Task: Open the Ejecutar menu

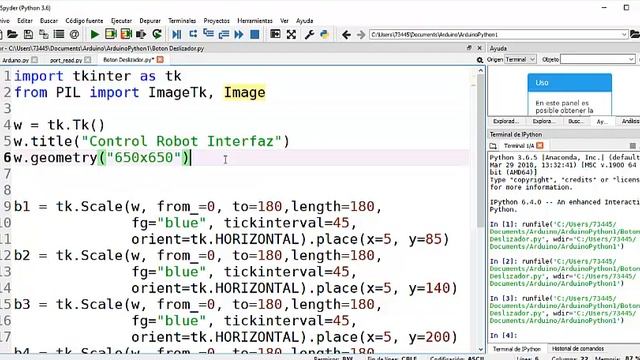Action: click(121, 20)
